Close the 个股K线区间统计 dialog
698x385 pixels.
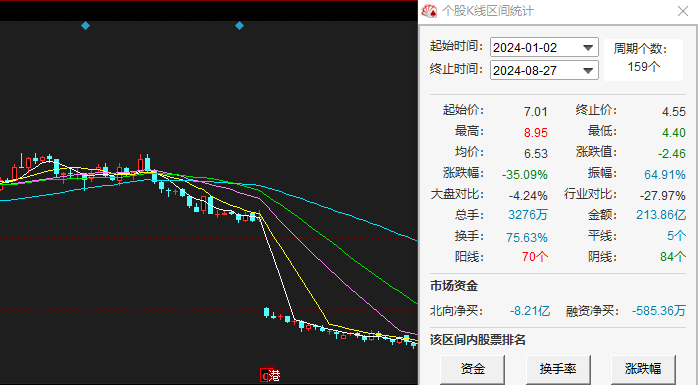point(682,11)
